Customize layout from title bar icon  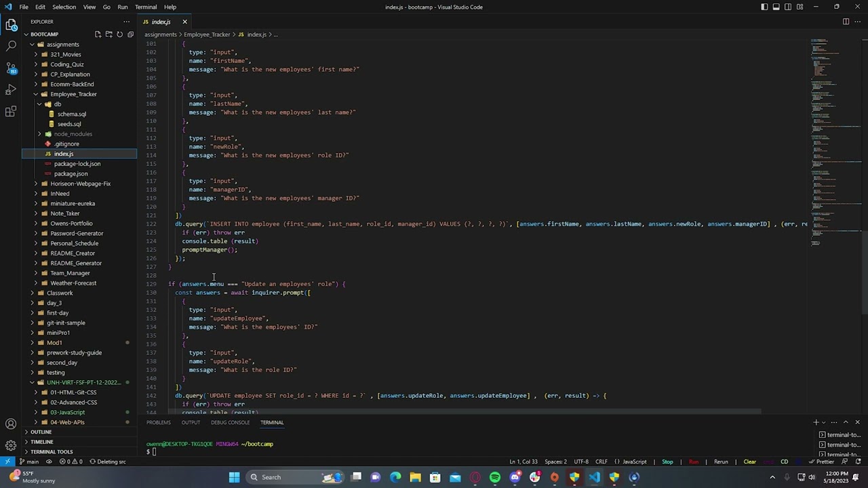800,7
